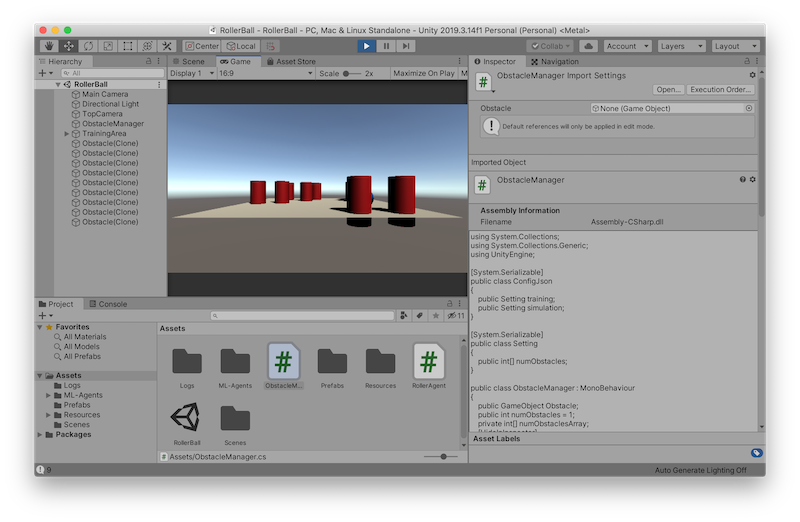
Task: Open 16:9 aspect ratio dropdown
Action: (x=265, y=73)
